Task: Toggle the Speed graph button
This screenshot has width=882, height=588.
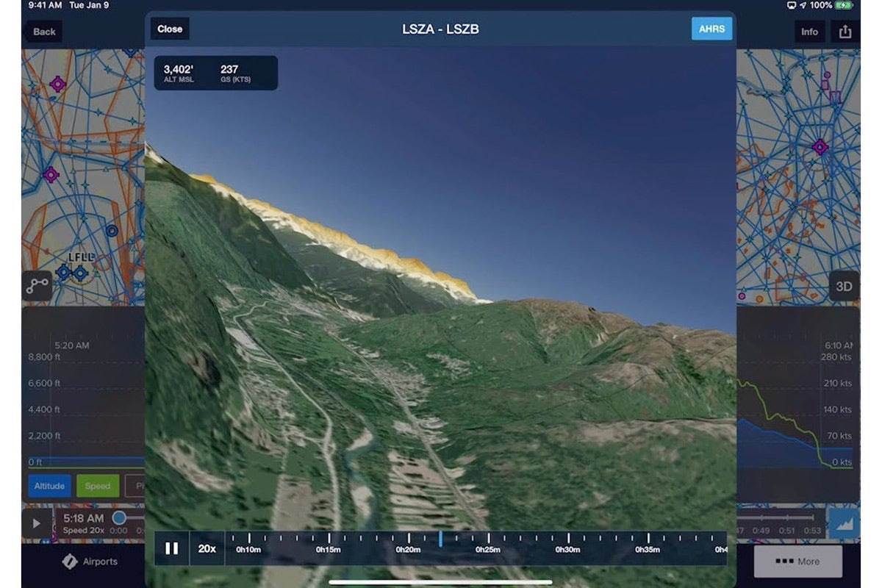Action: tap(98, 486)
